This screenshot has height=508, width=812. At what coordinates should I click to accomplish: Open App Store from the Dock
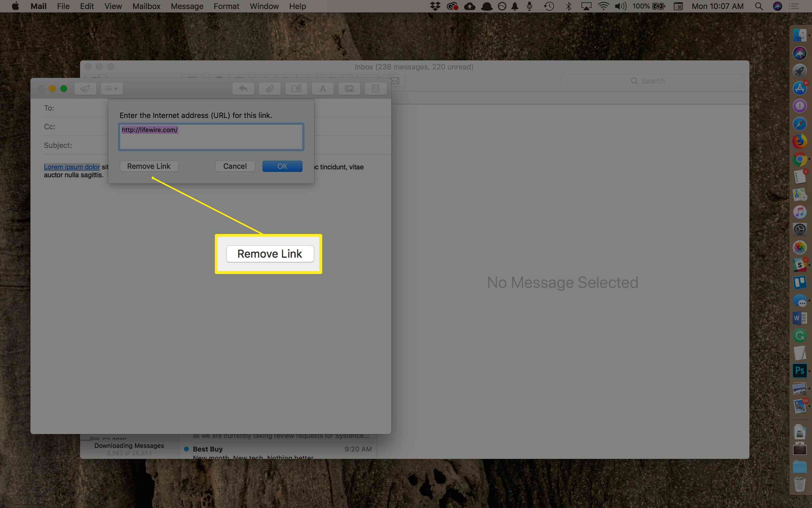pyautogui.click(x=800, y=88)
